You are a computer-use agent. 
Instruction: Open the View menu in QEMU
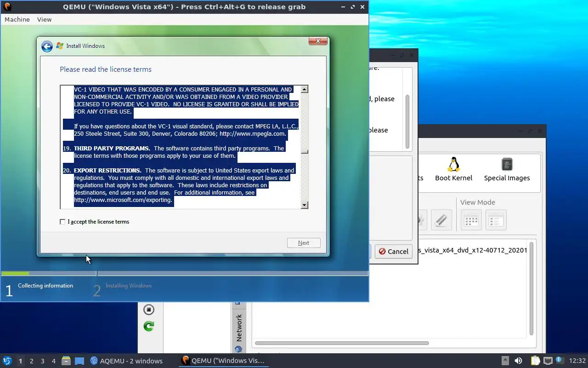[x=44, y=19]
